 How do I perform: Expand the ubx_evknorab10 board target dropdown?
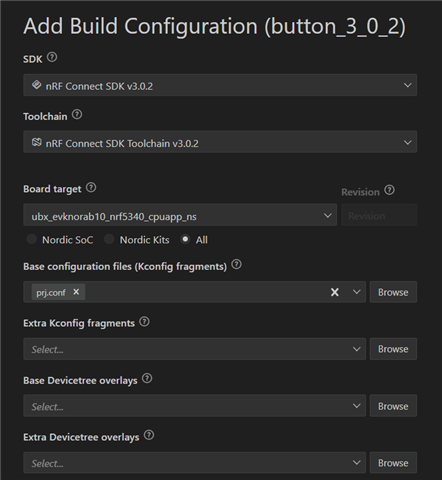click(x=180, y=215)
